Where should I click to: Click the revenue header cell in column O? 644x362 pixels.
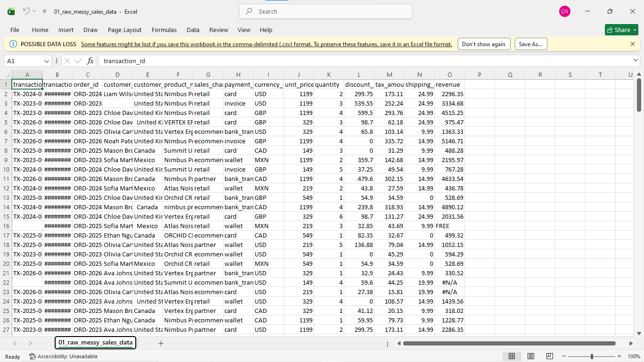450,84
